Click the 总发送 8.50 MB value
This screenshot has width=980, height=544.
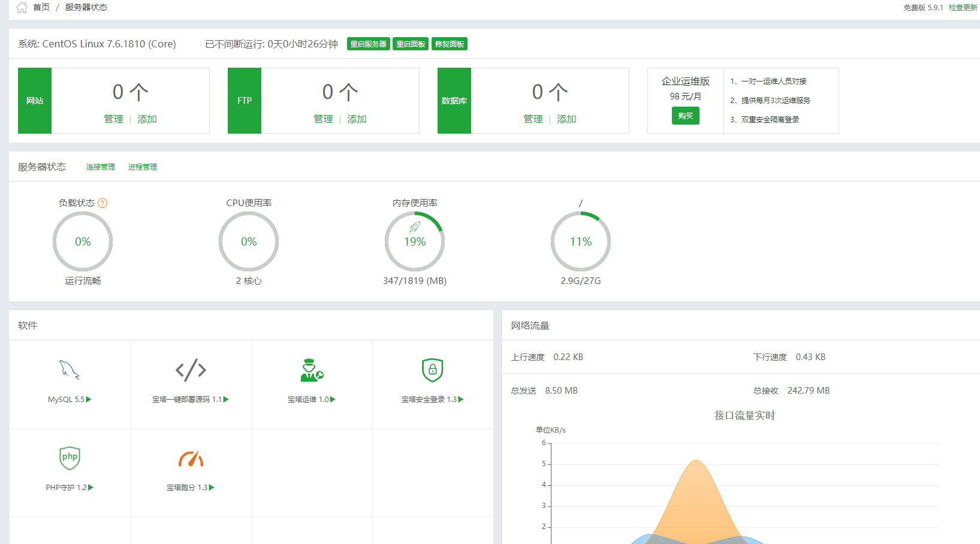[561, 390]
